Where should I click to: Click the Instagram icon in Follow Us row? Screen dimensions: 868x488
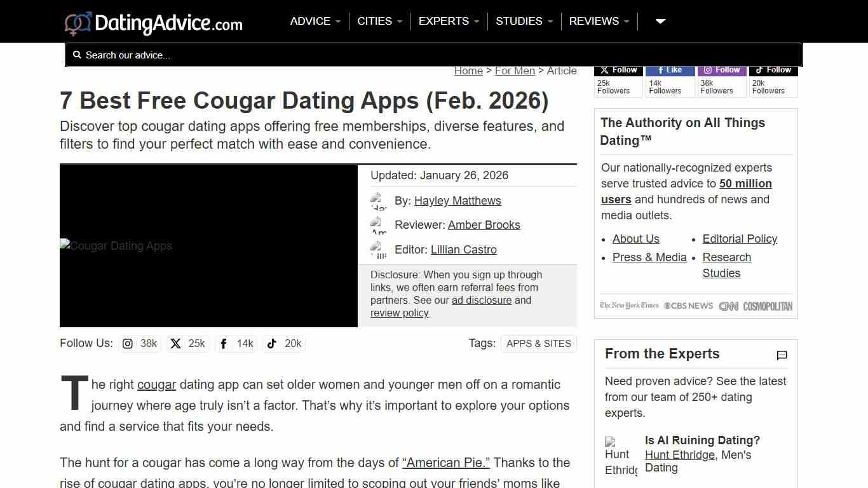[x=127, y=343]
